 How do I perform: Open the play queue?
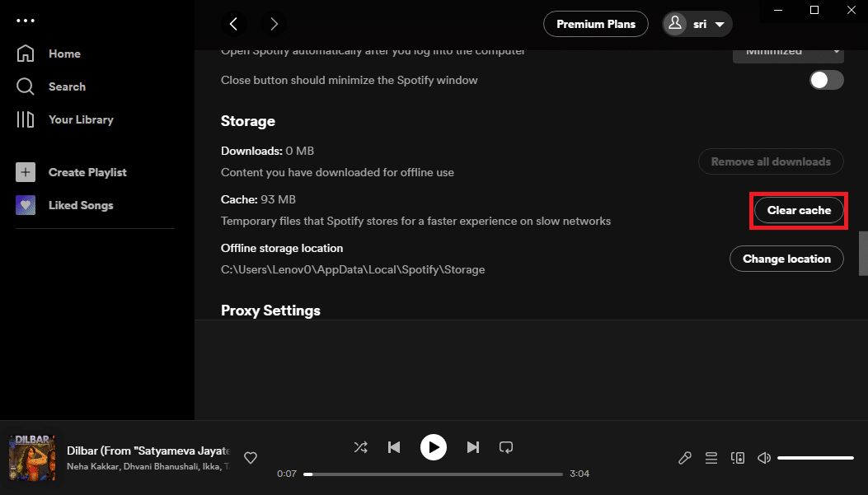click(x=711, y=458)
